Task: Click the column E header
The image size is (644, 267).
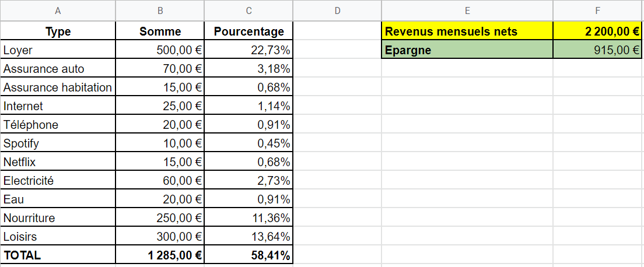Action: pos(467,10)
